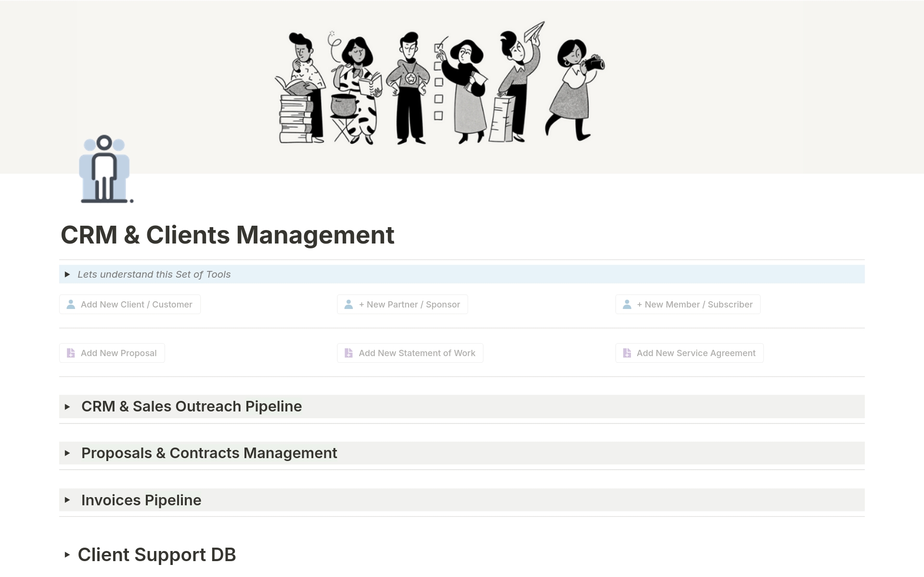Expand Proposals & Contracts Management toggle arrow

pos(67,453)
